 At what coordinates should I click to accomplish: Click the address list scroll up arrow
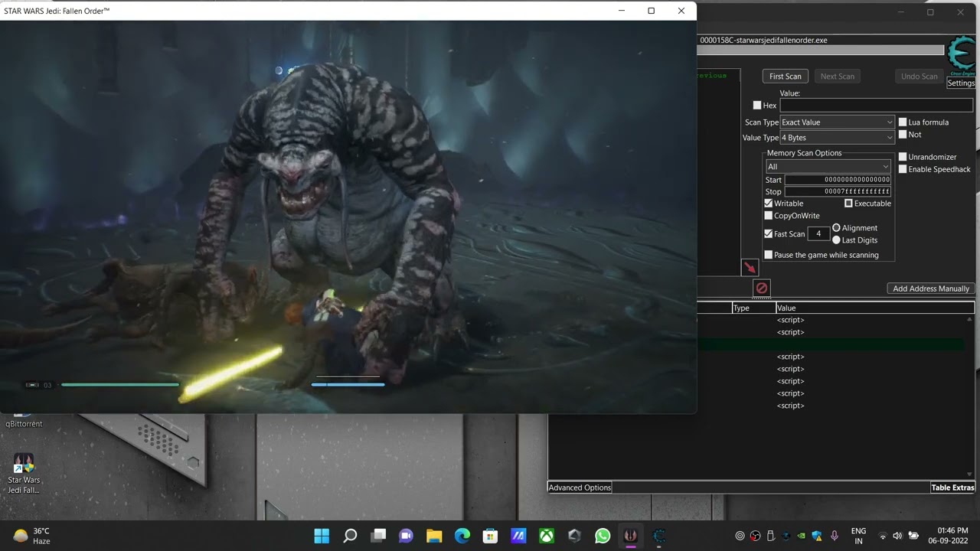(x=971, y=319)
